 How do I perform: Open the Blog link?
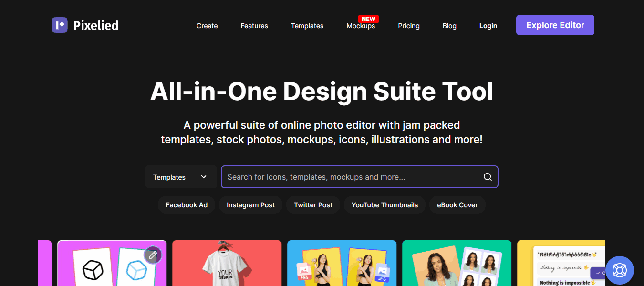point(449,26)
